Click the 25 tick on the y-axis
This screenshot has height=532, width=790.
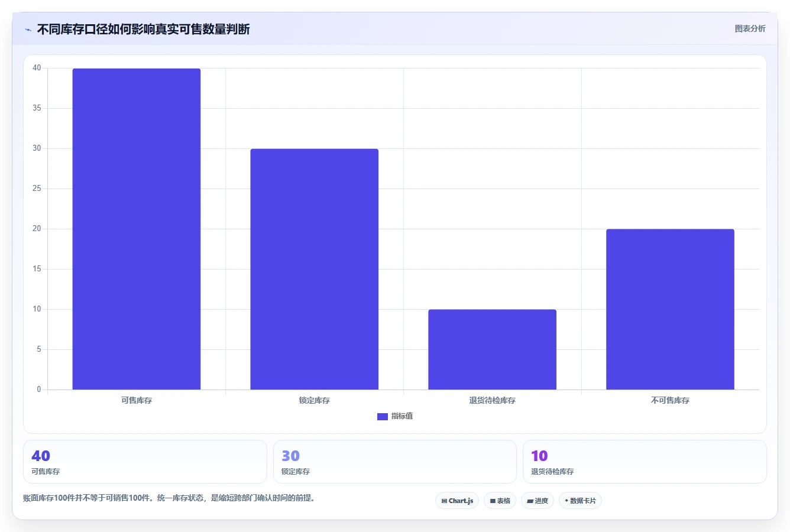(37, 189)
